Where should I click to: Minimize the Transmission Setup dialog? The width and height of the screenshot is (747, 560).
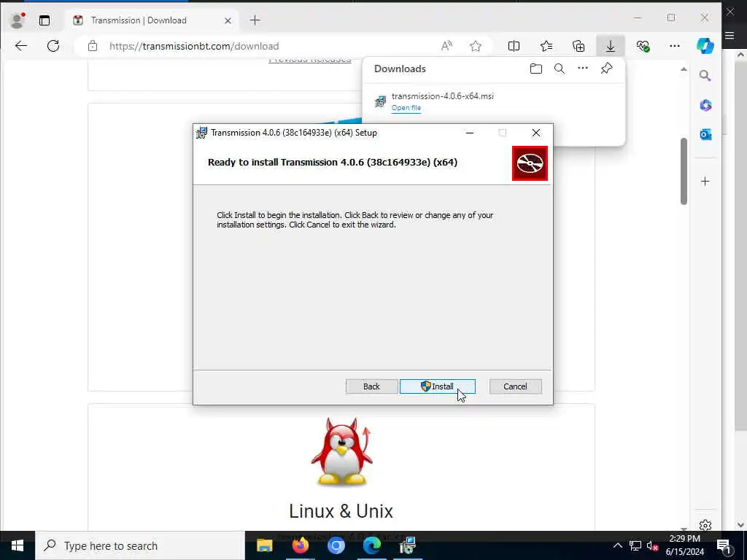click(470, 133)
